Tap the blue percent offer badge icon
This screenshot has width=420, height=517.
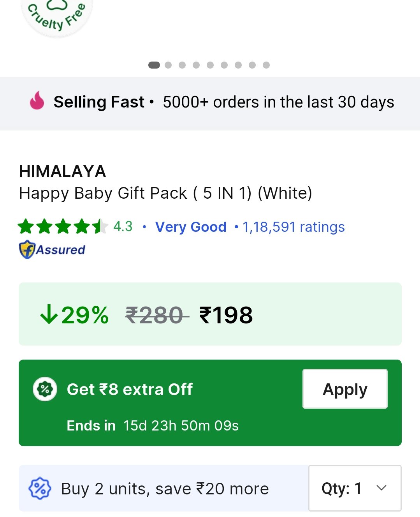point(40,488)
